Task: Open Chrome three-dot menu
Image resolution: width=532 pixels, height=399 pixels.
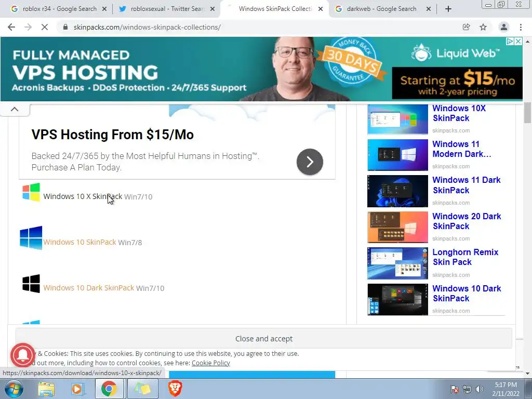Action: tap(521, 27)
